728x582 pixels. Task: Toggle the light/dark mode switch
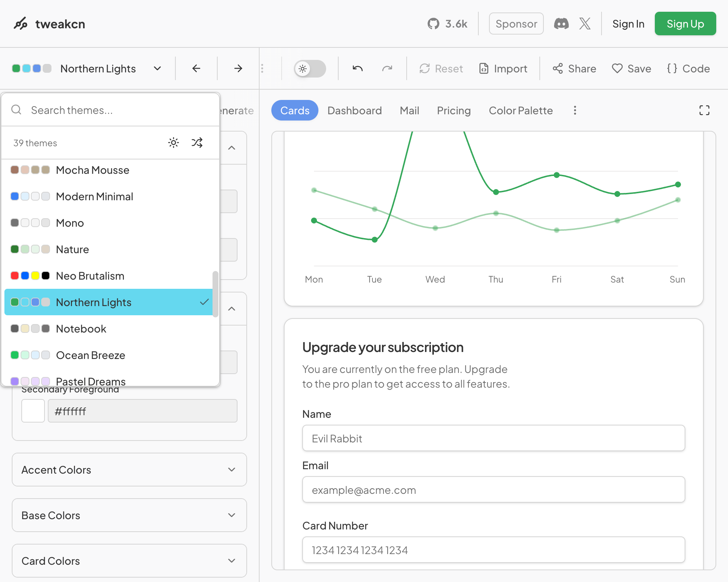tap(310, 69)
